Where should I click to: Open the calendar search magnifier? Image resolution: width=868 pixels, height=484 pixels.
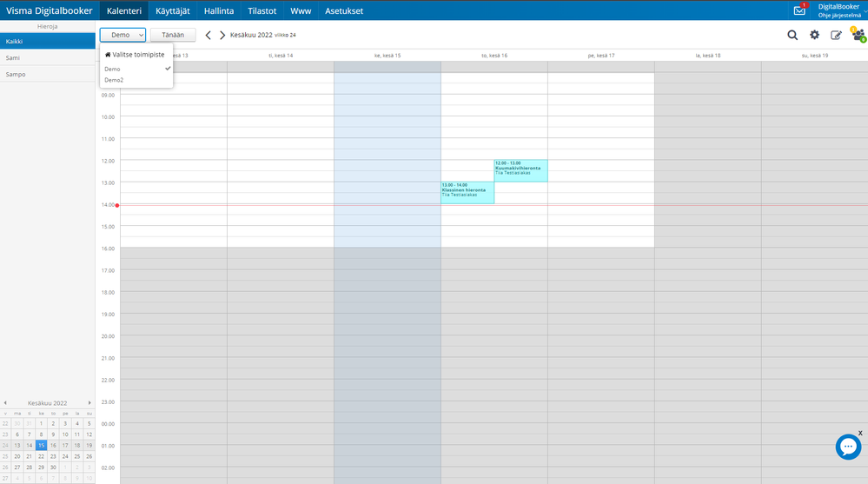tap(792, 35)
